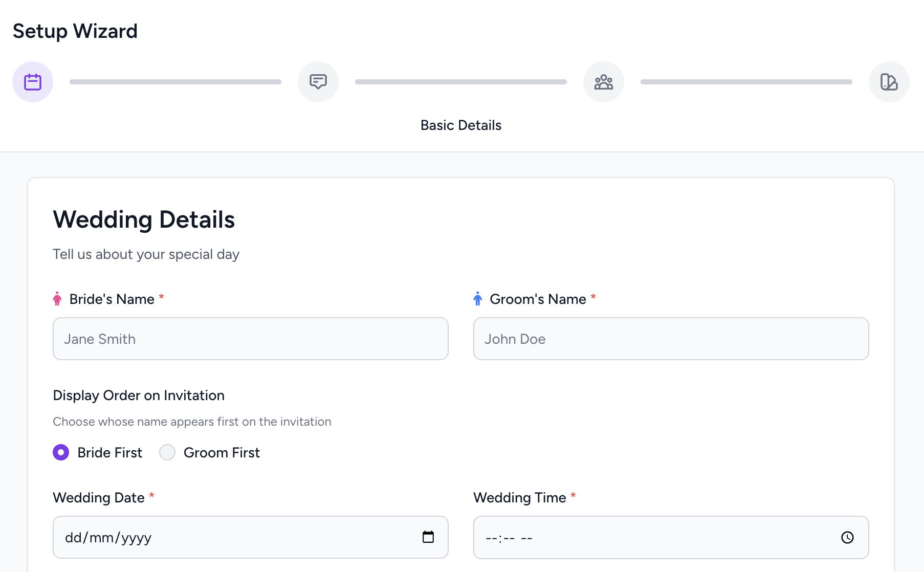Viewport: 924px width, 572px height.
Task: Open the time picker clock icon
Action: tap(848, 537)
